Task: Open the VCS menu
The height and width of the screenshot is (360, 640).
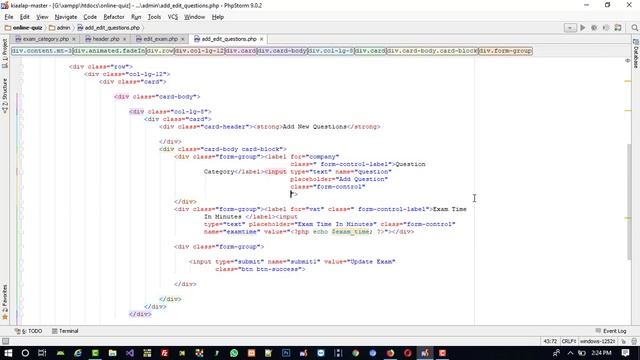Action: click(173, 17)
